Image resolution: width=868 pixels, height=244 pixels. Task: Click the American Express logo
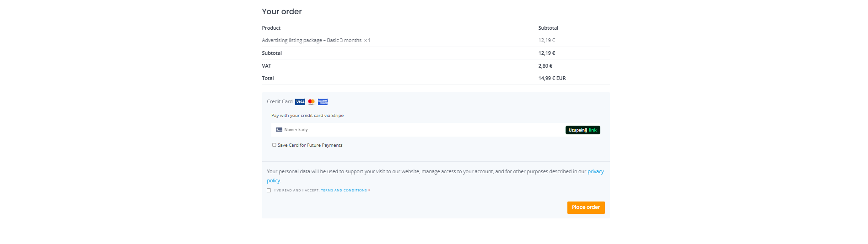coord(323,102)
